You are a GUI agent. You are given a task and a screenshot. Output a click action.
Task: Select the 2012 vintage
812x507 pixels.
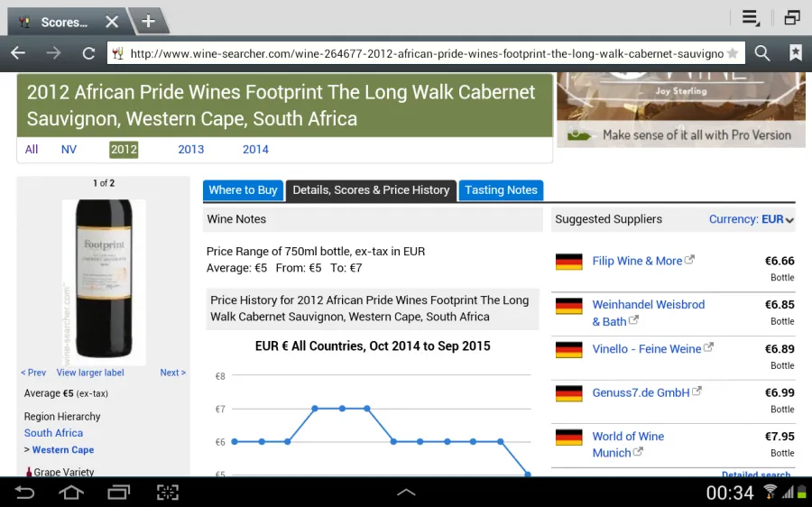(x=124, y=150)
